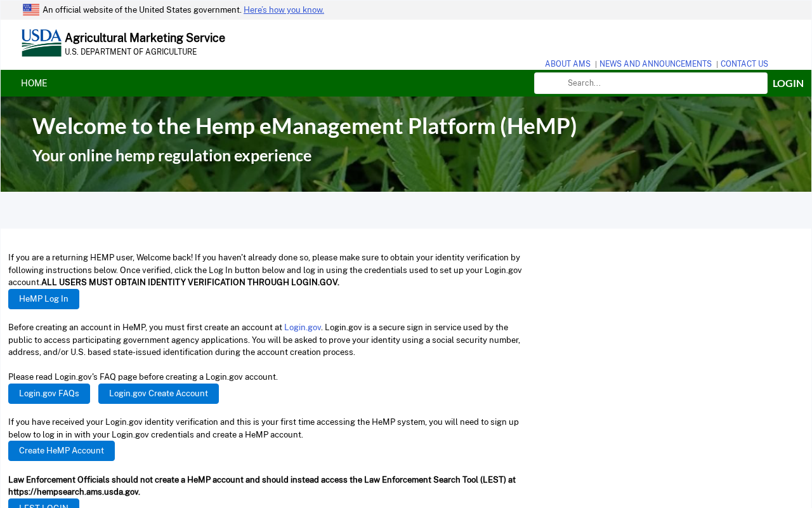The height and width of the screenshot is (508, 812).
Task: Click the "Please read Login.gov's FAQ page" sentence
Action: pos(143,377)
